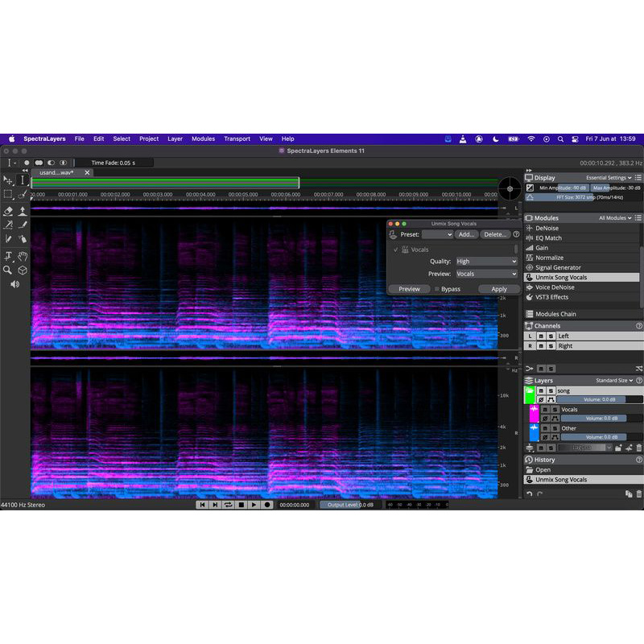
Task: Select the Text marker tool
Action: 8,256
